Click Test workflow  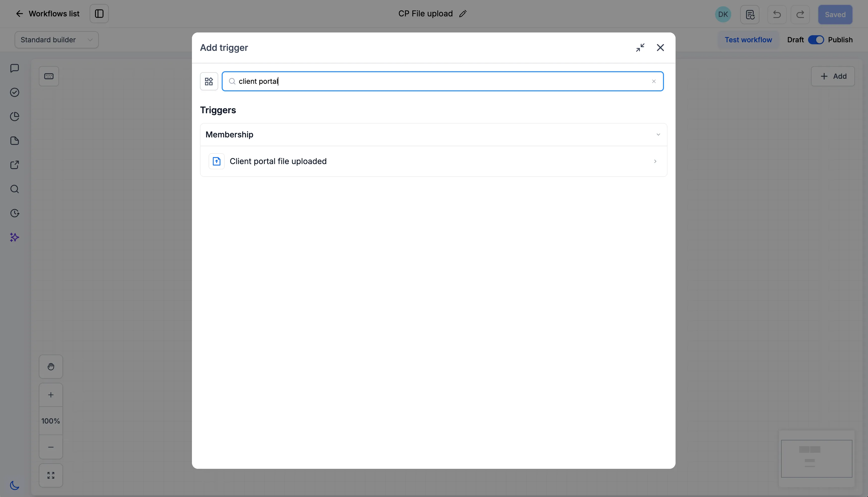click(748, 40)
